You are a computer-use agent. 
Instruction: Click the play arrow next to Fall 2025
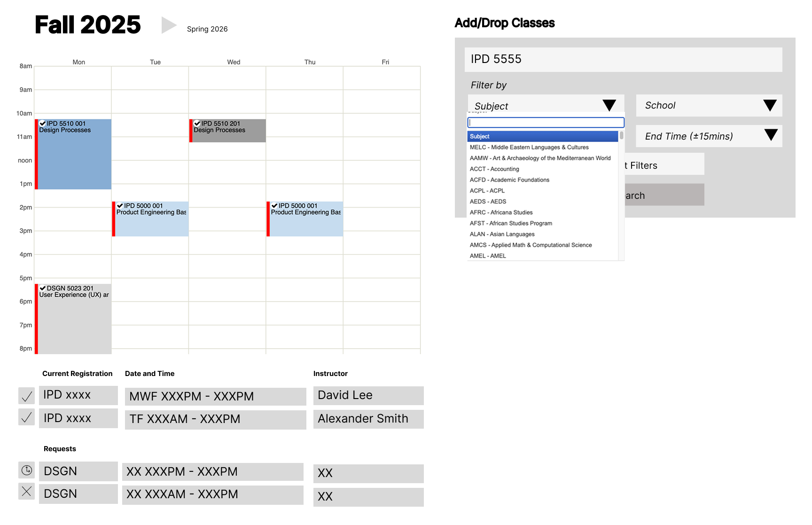tap(169, 25)
